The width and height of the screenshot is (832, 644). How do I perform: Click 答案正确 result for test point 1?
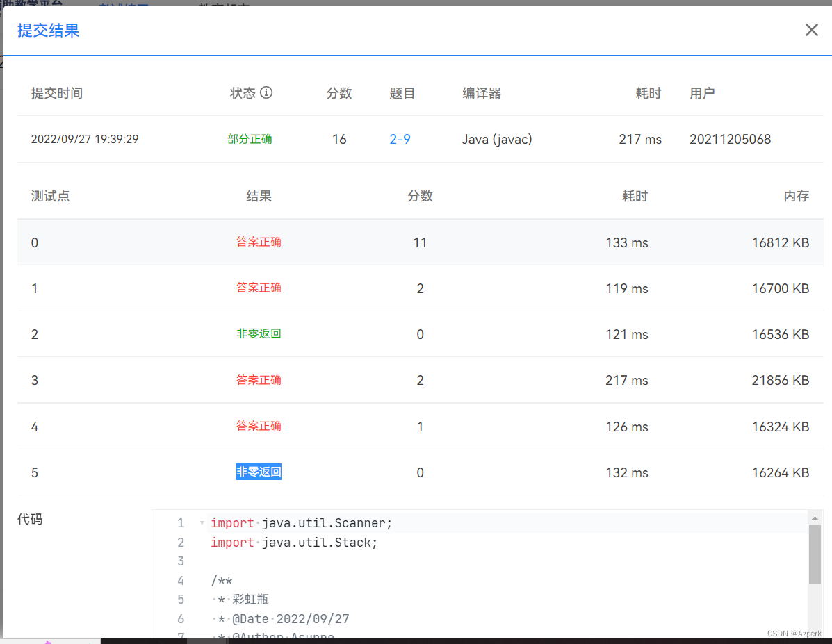pos(259,288)
